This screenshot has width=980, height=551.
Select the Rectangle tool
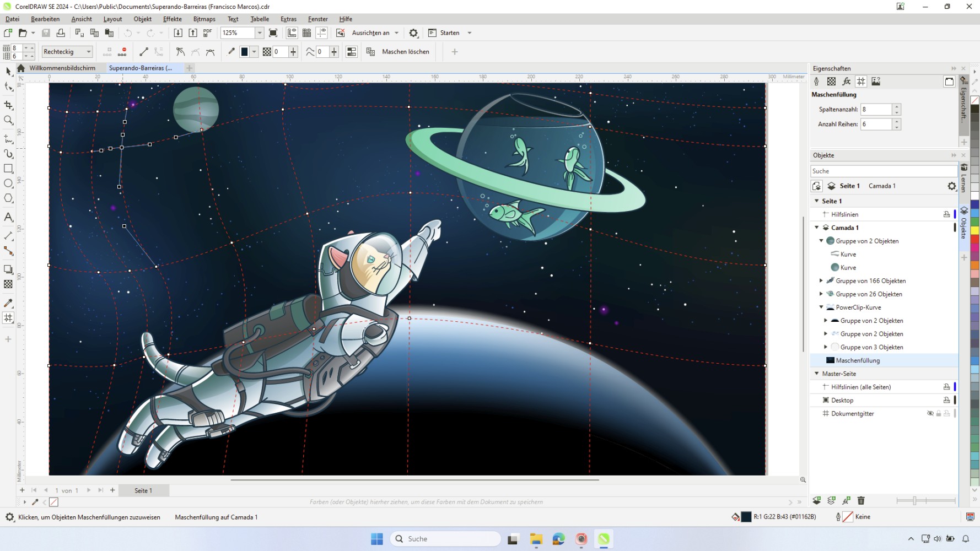pyautogui.click(x=9, y=169)
